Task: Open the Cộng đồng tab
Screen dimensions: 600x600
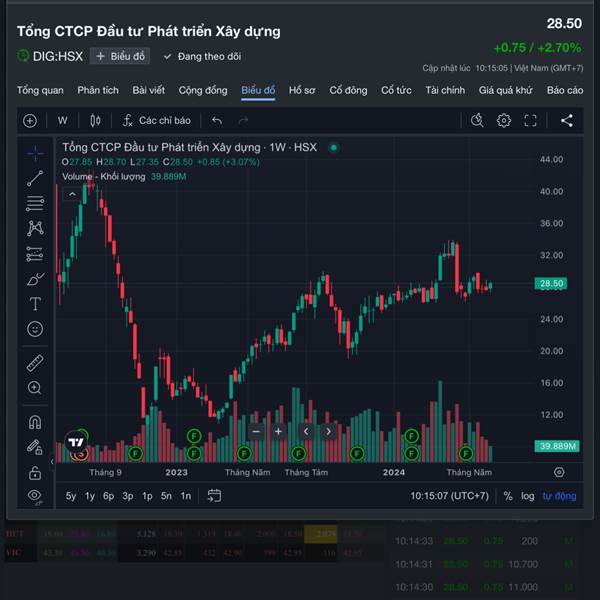Action: pyautogui.click(x=203, y=90)
